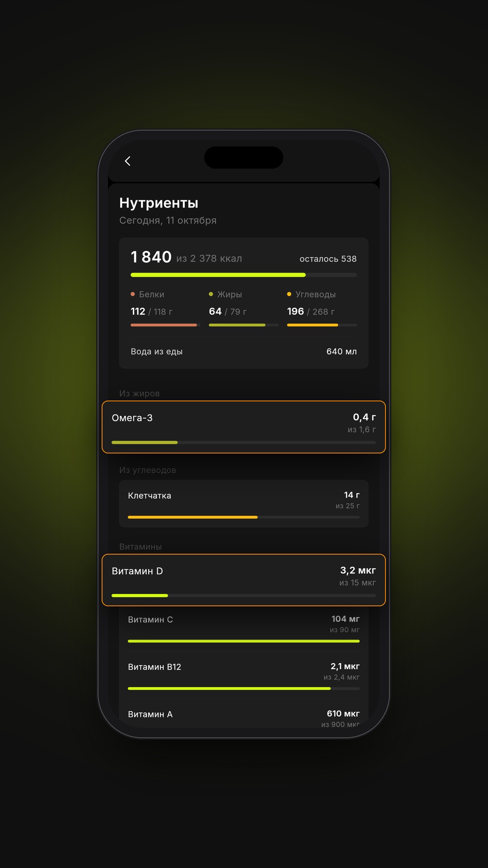Viewport: 488px width, 868px height.
Task: Click the Витамин B12 progress bar
Action: tap(244, 689)
